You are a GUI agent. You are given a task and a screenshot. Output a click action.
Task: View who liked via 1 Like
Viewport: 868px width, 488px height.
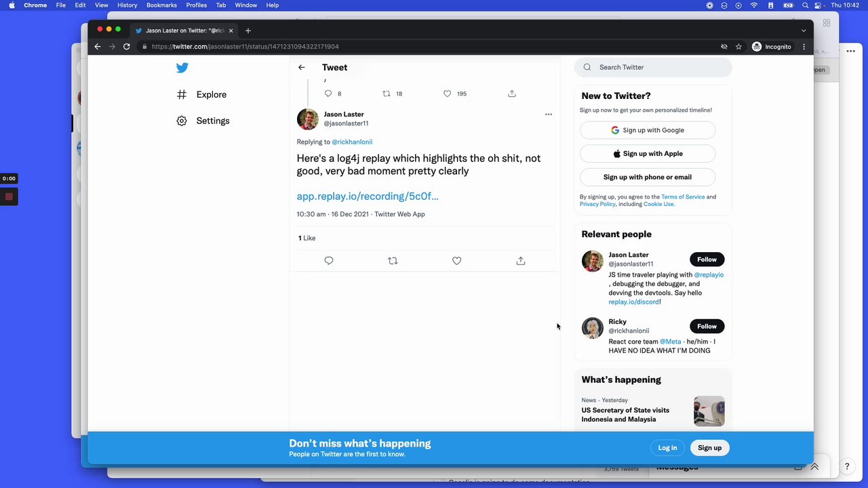[x=307, y=238]
